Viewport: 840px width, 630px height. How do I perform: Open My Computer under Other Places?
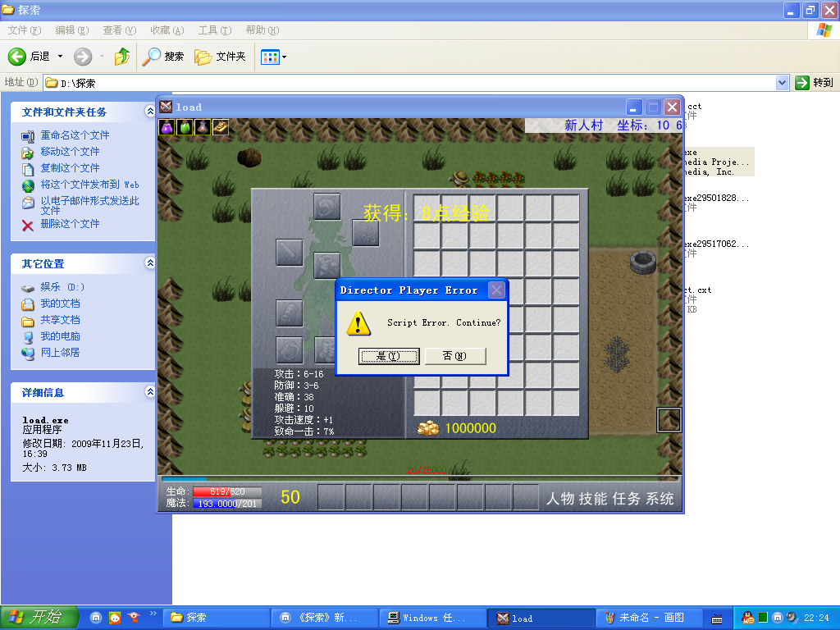coord(60,336)
